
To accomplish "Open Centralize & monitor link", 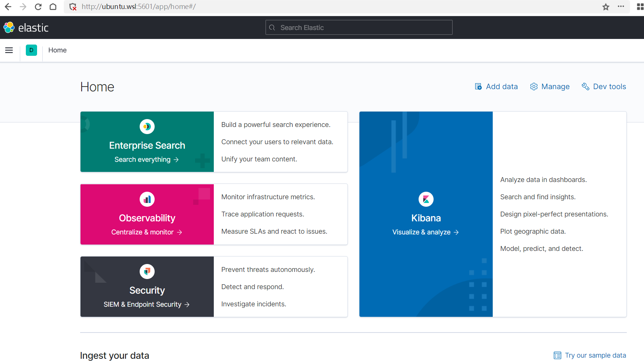I will [x=146, y=232].
